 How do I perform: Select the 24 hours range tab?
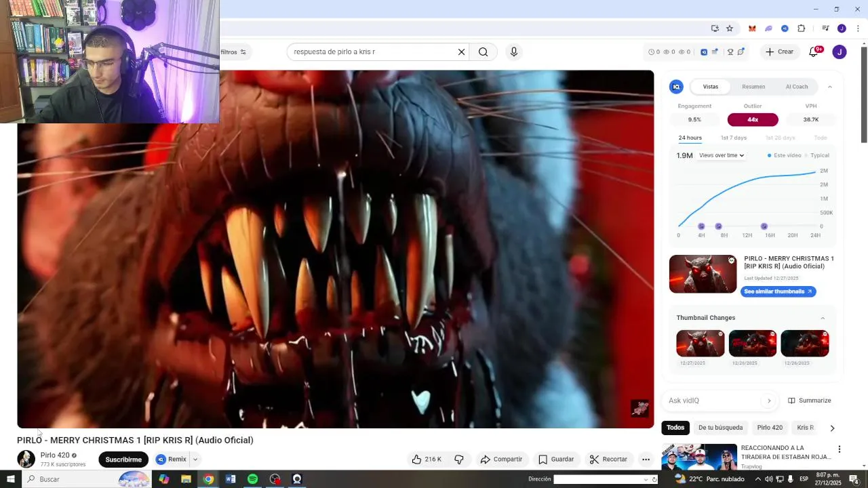[x=690, y=138]
